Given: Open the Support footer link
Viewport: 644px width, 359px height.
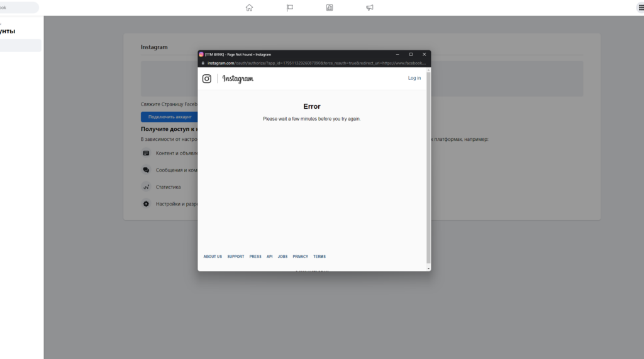Looking at the screenshot, I should pos(236,257).
